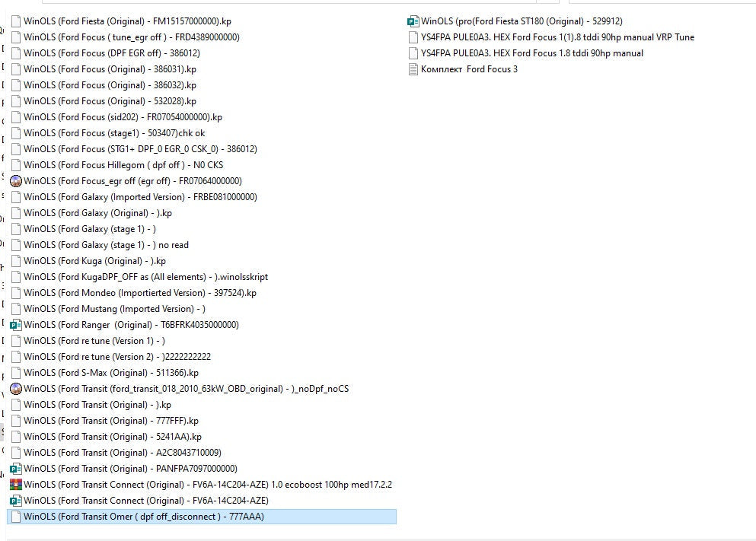
Task: Select Ford S-Max Original 511366.kp file
Action: (111, 373)
